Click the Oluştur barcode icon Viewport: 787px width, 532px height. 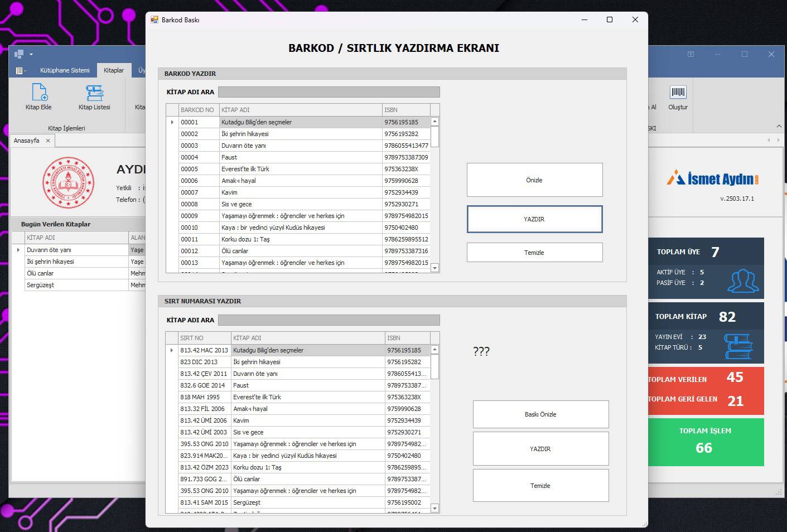tap(678, 93)
